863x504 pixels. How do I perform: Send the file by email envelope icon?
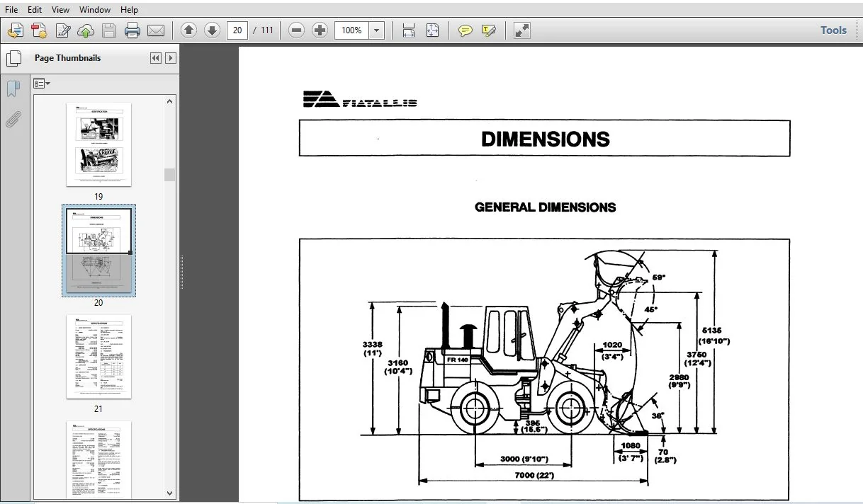pos(156,30)
